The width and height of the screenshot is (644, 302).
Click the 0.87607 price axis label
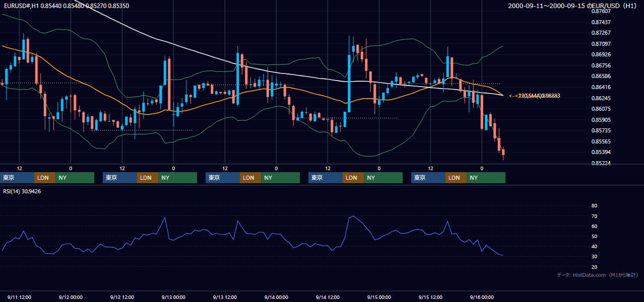pyautogui.click(x=601, y=11)
